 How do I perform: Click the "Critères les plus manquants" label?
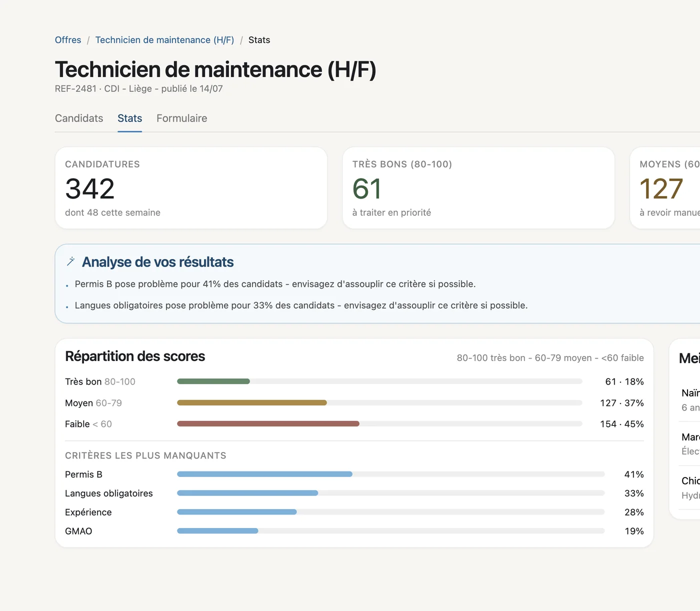[x=145, y=455]
